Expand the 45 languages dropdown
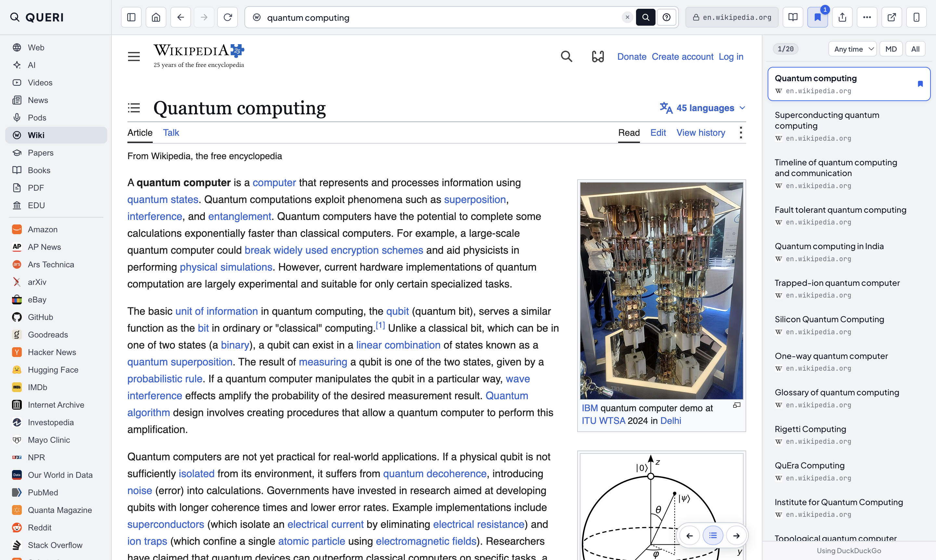This screenshot has height=560, width=936. [703, 108]
